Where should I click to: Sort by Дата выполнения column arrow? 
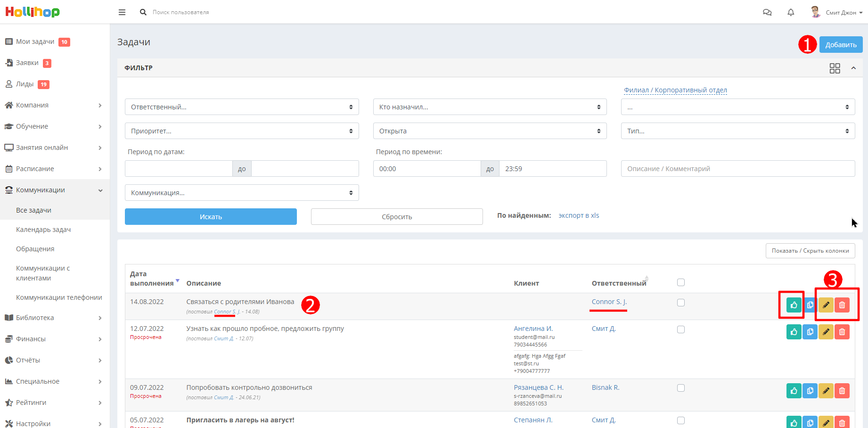point(178,280)
